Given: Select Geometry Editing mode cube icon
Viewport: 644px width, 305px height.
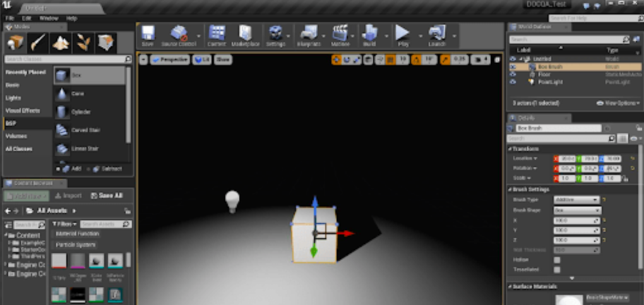Looking at the screenshot, I should pos(106,43).
